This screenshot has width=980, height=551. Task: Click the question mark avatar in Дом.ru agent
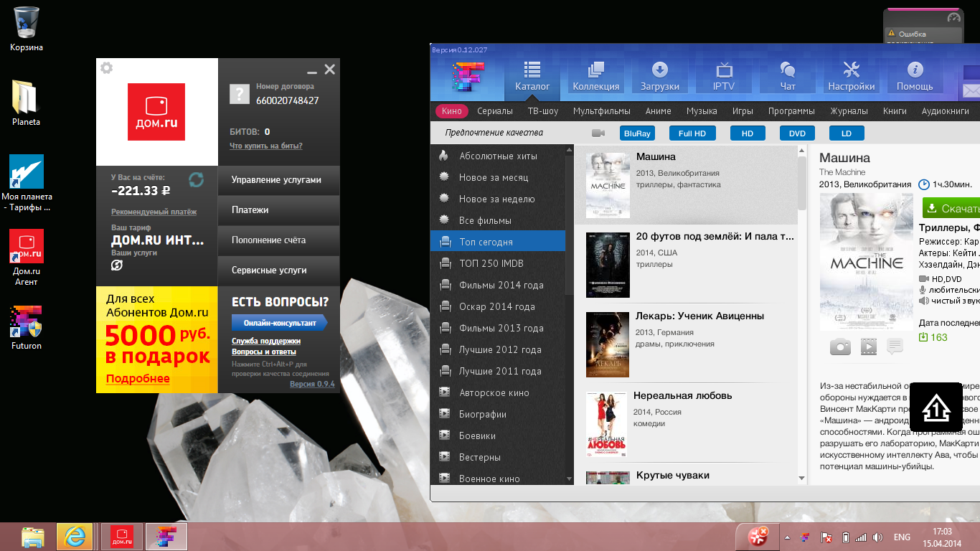pyautogui.click(x=239, y=94)
